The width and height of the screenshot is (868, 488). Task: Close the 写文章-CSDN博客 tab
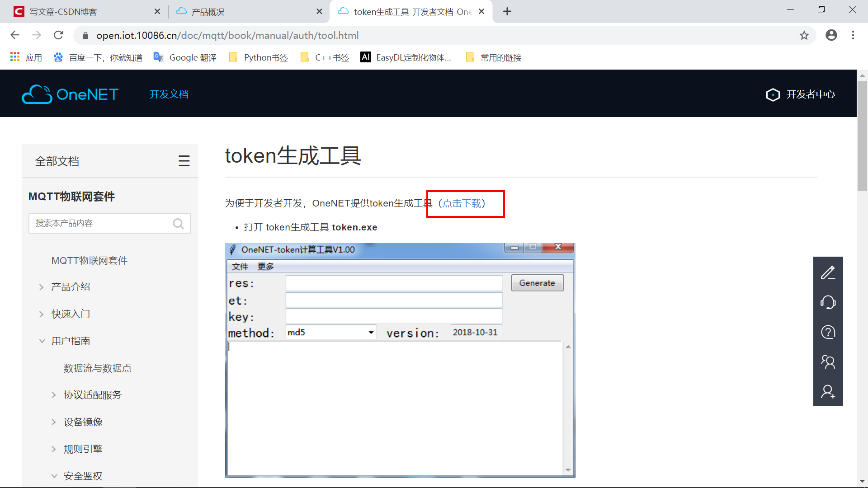click(157, 12)
